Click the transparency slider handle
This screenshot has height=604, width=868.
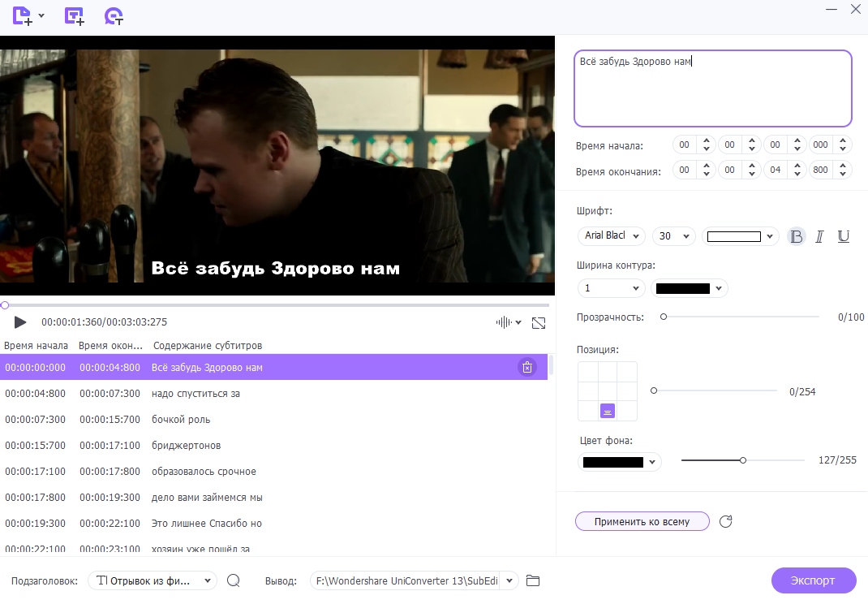[664, 317]
